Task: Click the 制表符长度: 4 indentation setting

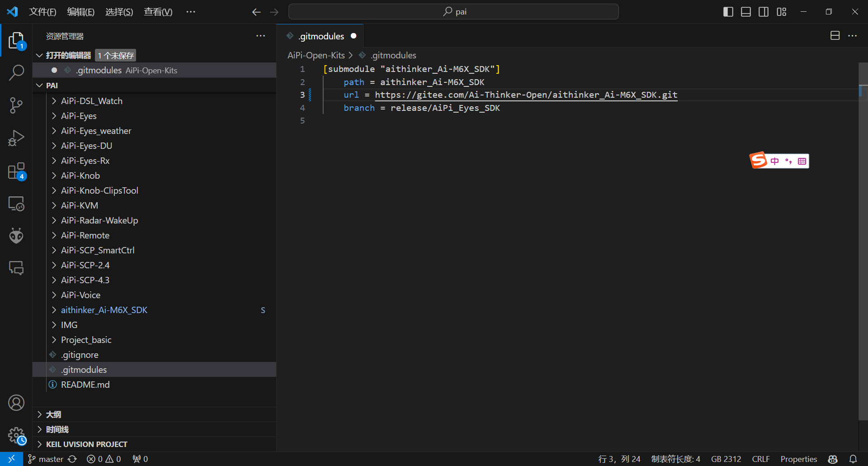Action: (x=675, y=459)
